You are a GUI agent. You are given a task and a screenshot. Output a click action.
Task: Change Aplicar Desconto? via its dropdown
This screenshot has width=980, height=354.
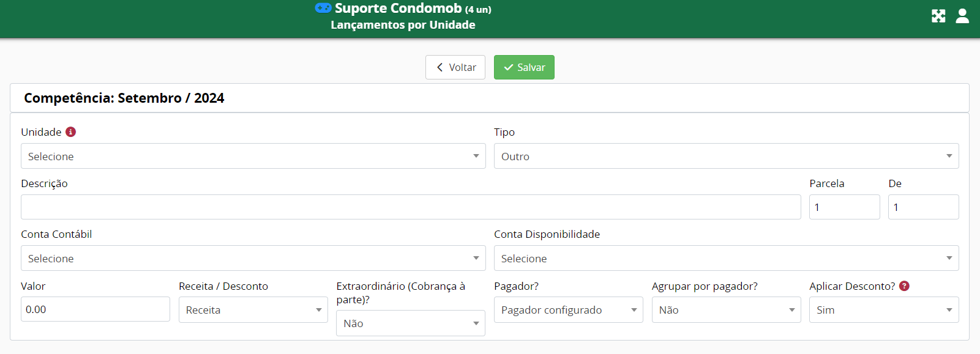883,309
